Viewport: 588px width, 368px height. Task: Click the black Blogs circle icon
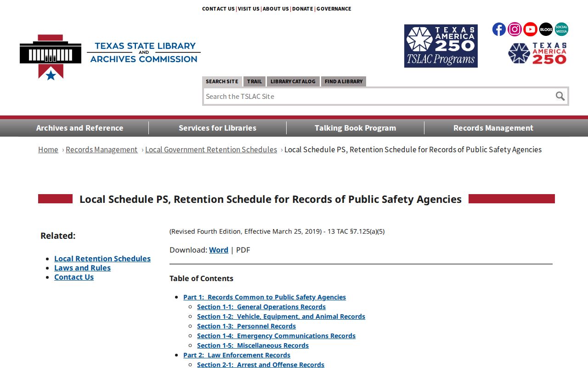pyautogui.click(x=546, y=29)
